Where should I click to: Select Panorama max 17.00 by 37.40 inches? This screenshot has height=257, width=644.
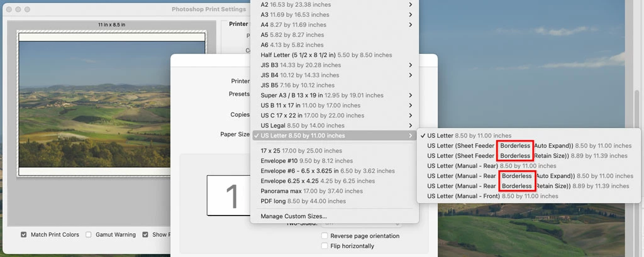click(335, 191)
